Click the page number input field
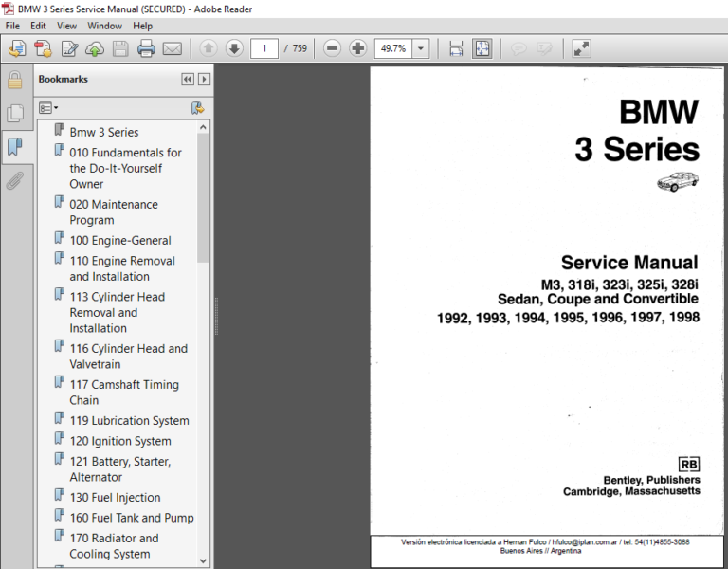This screenshot has height=569, width=728. coord(264,48)
